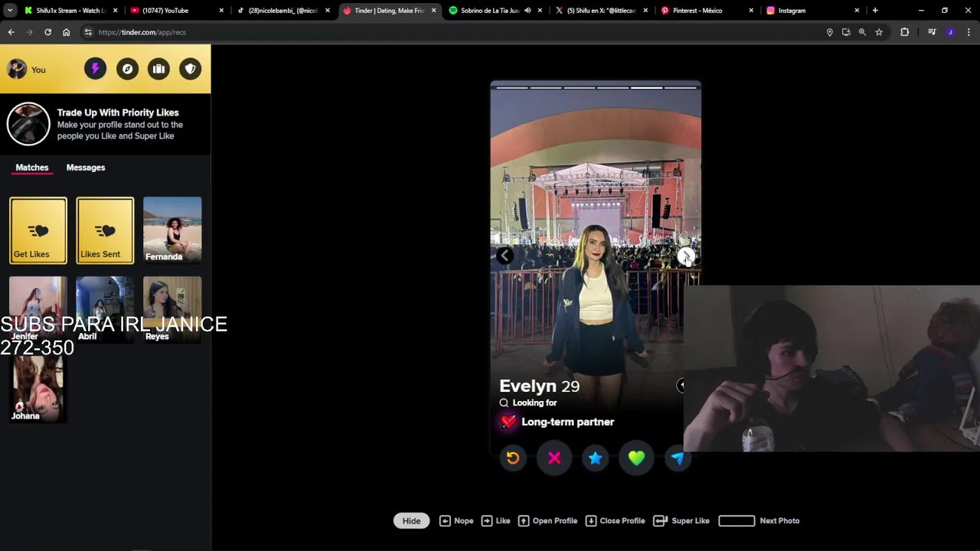Click the Long-term partner label
Screen dimensions: 980x551
pyautogui.click(x=567, y=422)
